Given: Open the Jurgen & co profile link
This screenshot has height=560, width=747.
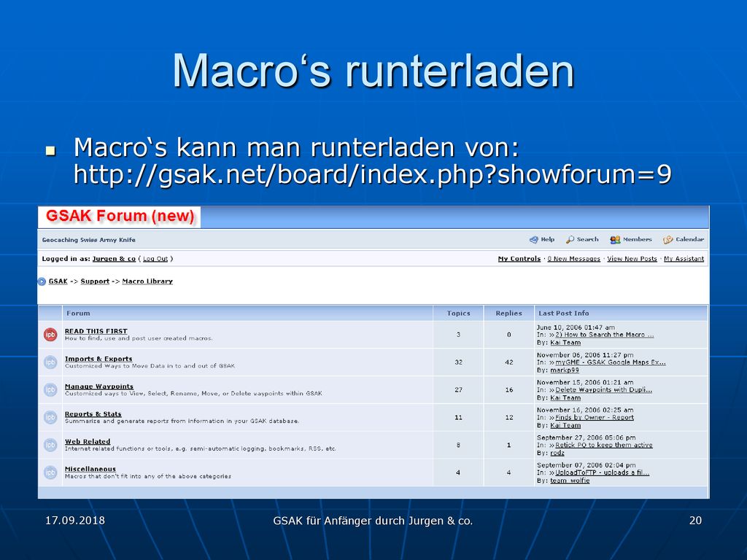Looking at the screenshot, I should coord(114,259).
